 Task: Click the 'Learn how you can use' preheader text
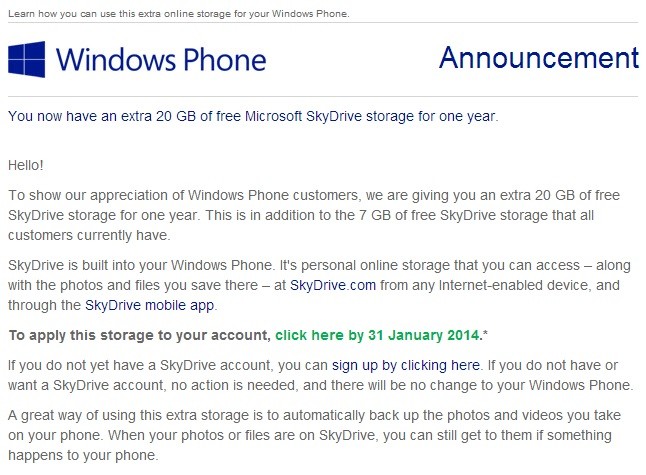pos(179,14)
